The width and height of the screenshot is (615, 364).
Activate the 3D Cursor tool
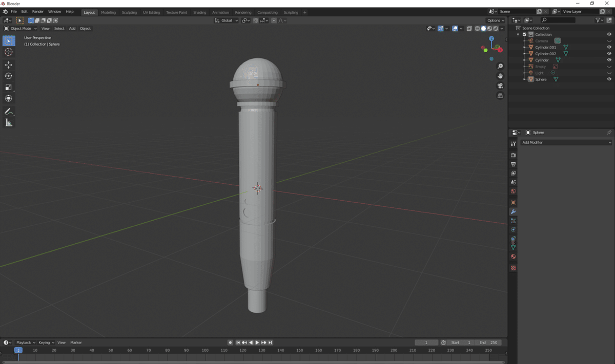pos(9,52)
